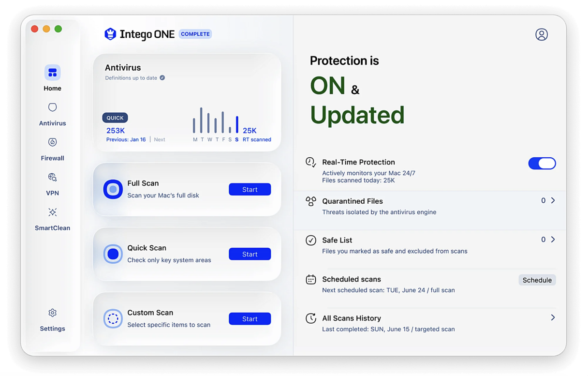
Task: Click the Home dashboard icon
Action: coord(52,73)
